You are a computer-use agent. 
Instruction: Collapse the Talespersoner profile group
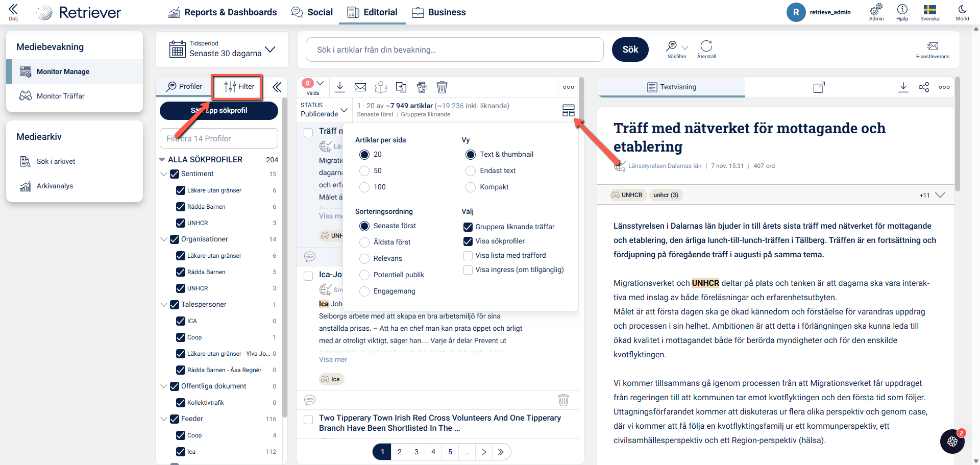pyautogui.click(x=164, y=305)
